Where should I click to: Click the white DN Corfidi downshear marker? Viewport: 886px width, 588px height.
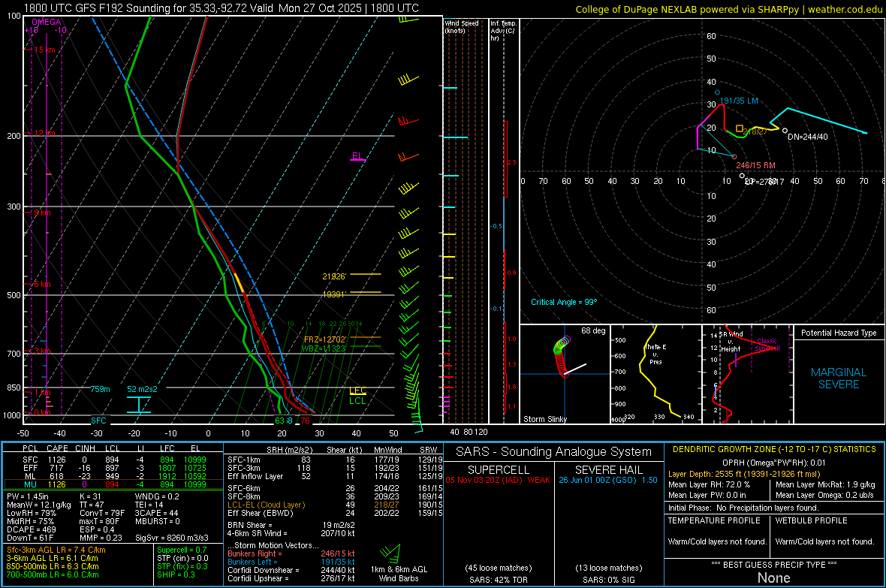click(785, 131)
